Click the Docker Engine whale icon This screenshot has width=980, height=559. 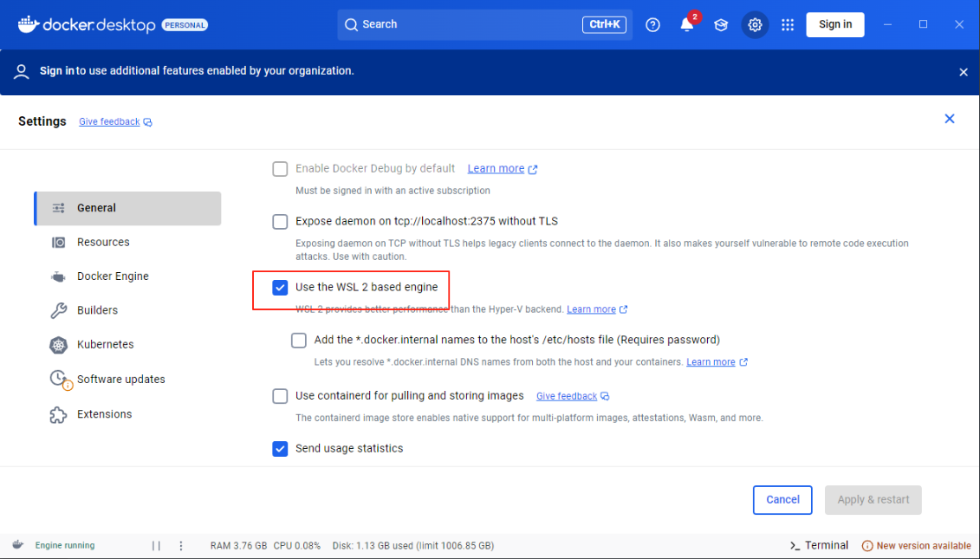pyautogui.click(x=58, y=276)
